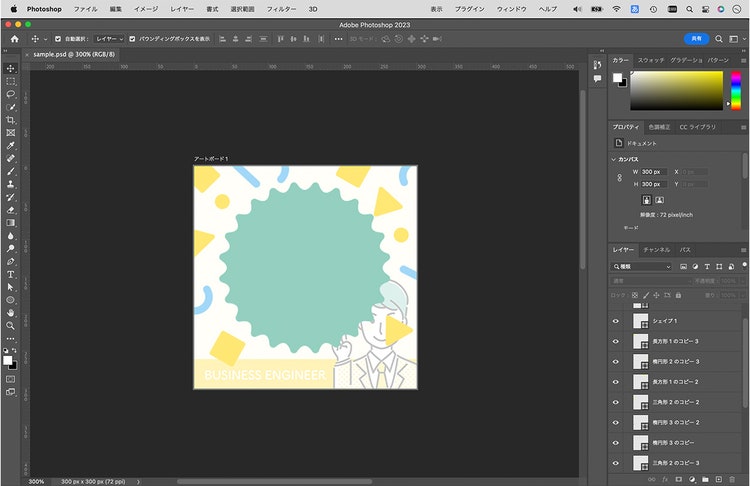
Task: Select the Hand tool
Action: [x=11, y=313]
